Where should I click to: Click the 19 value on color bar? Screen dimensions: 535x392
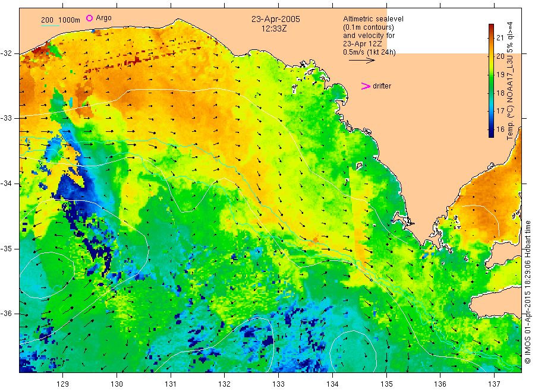[x=500, y=74]
